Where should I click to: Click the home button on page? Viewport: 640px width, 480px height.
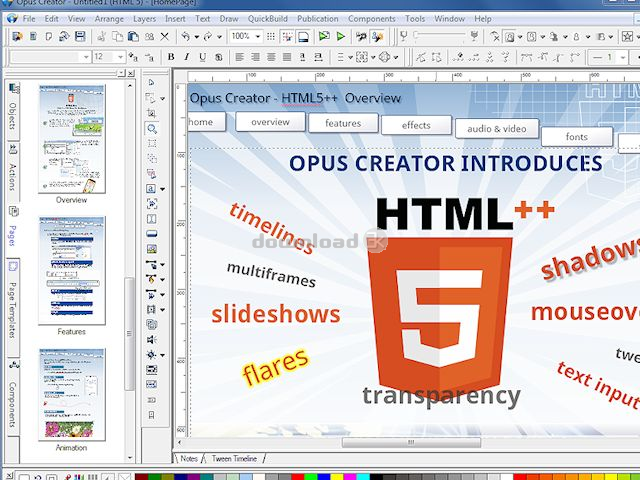tap(207, 122)
